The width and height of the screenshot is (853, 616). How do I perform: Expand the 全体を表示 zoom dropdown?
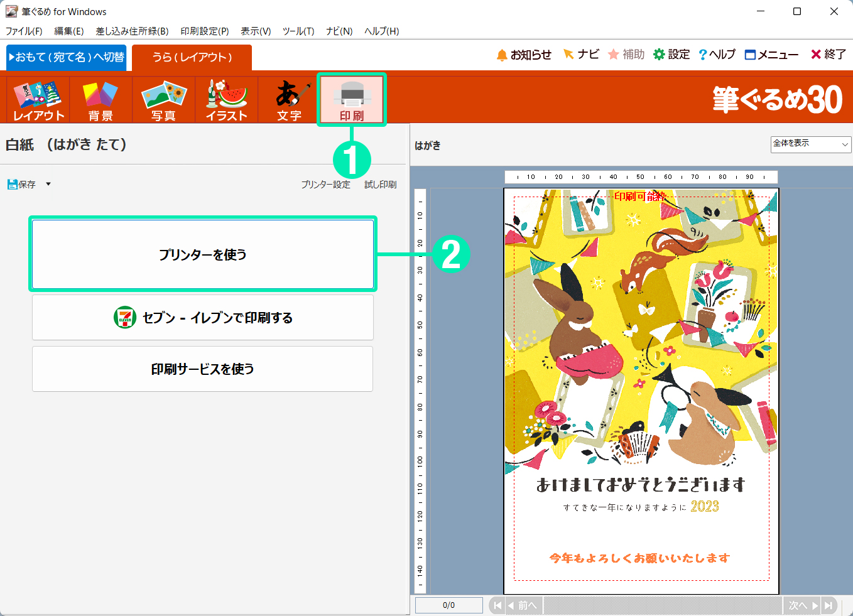[810, 144]
